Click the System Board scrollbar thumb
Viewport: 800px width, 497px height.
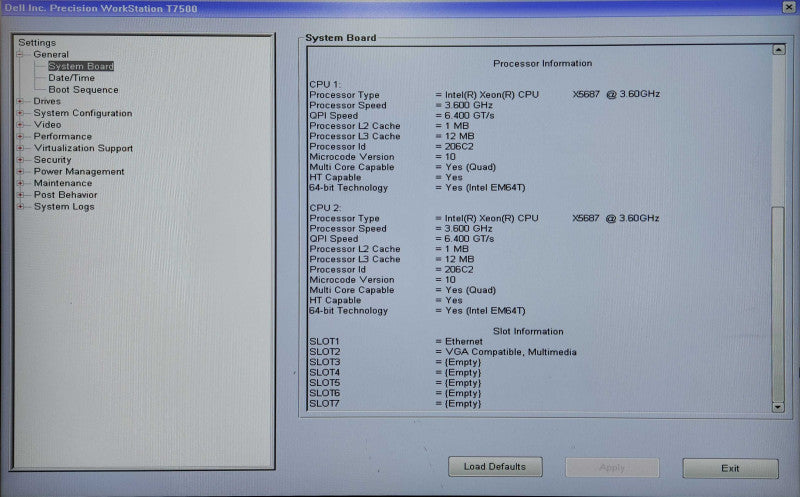(778, 304)
